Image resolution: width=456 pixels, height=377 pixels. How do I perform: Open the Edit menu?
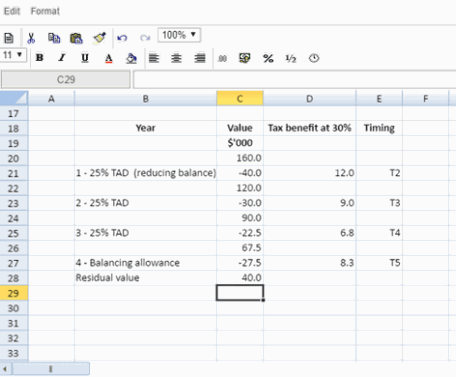[x=12, y=11]
